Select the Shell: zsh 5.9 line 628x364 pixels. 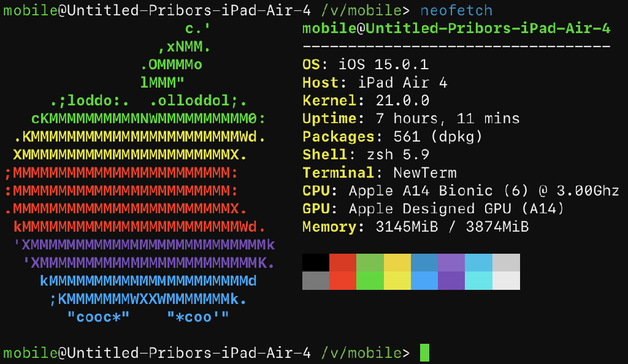click(366, 155)
